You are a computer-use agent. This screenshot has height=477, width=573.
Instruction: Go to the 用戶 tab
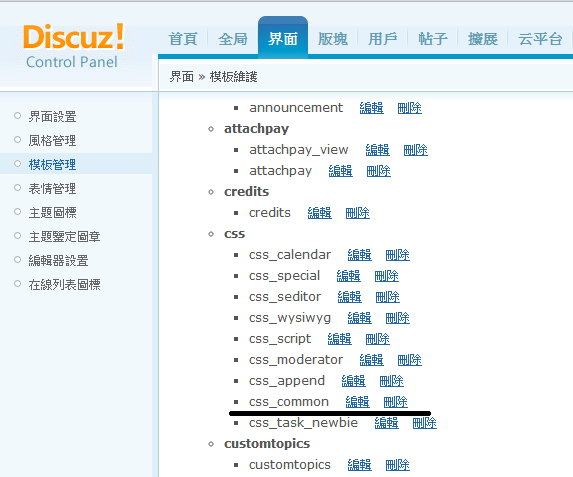[x=383, y=39]
